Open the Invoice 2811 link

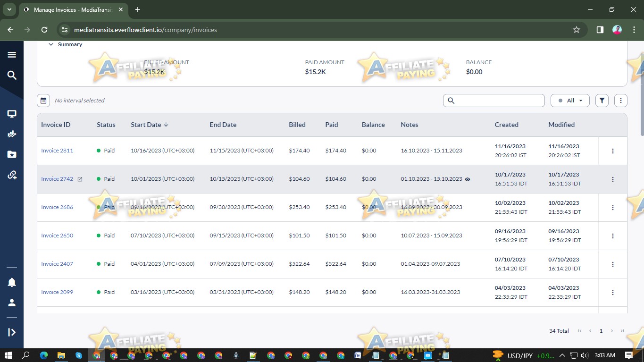point(57,151)
